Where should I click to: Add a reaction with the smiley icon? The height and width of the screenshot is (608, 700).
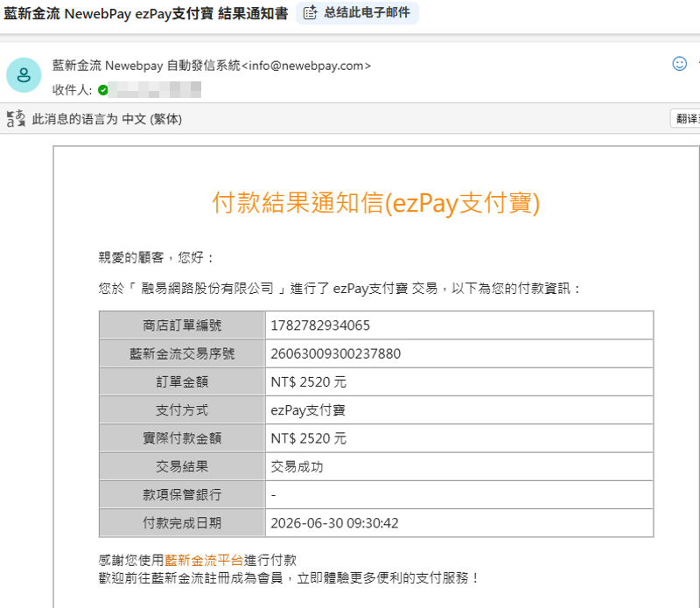[680, 64]
